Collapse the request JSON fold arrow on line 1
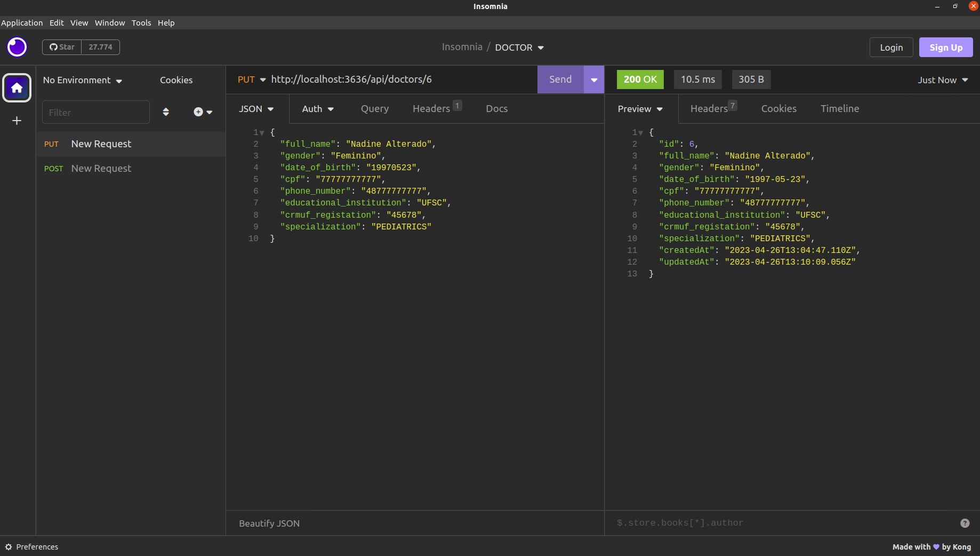This screenshot has height=556, width=980. click(262, 133)
